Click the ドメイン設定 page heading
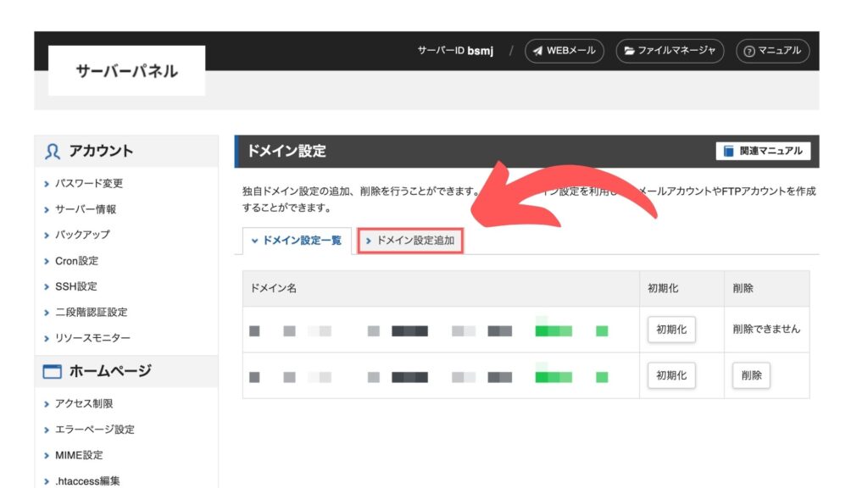868x488 pixels. pyautogui.click(x=287, y=151)
